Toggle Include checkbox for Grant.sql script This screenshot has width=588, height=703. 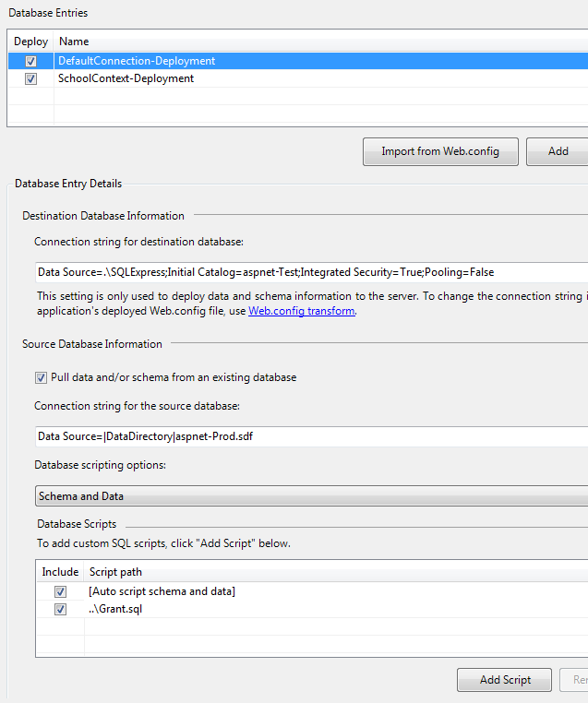(60, 610)
